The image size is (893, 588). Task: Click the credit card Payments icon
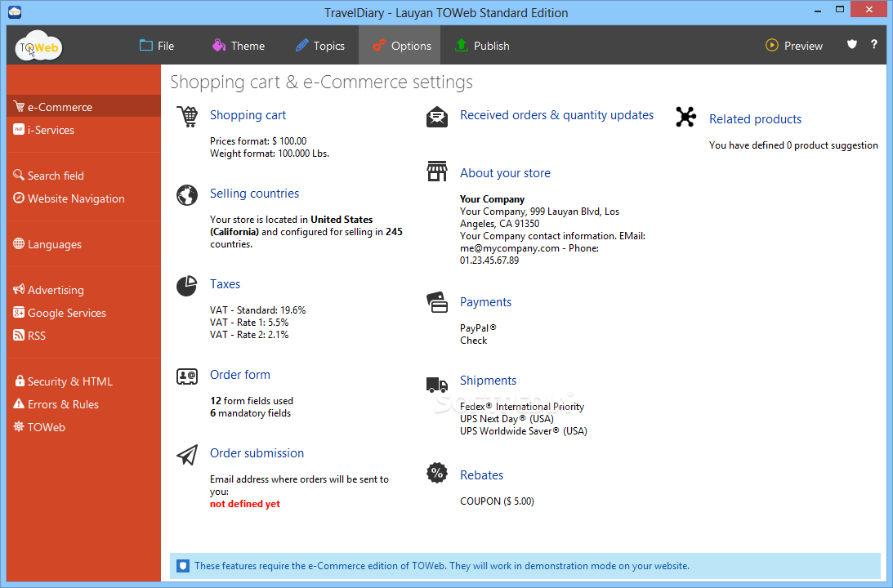click(x=437, y=302)
